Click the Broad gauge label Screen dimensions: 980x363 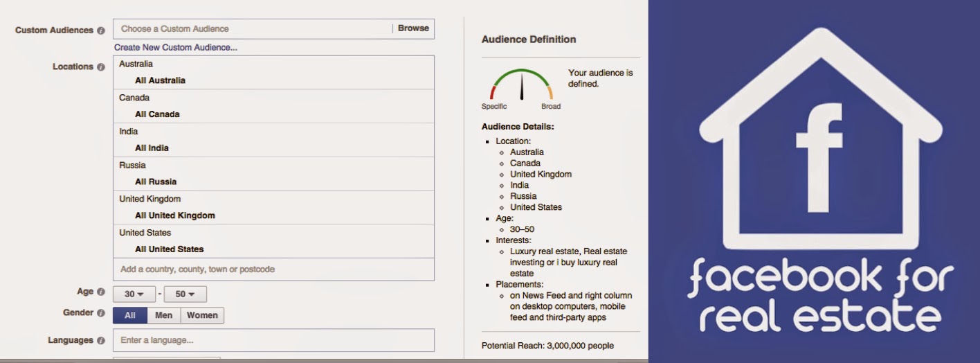pos(551,107)
